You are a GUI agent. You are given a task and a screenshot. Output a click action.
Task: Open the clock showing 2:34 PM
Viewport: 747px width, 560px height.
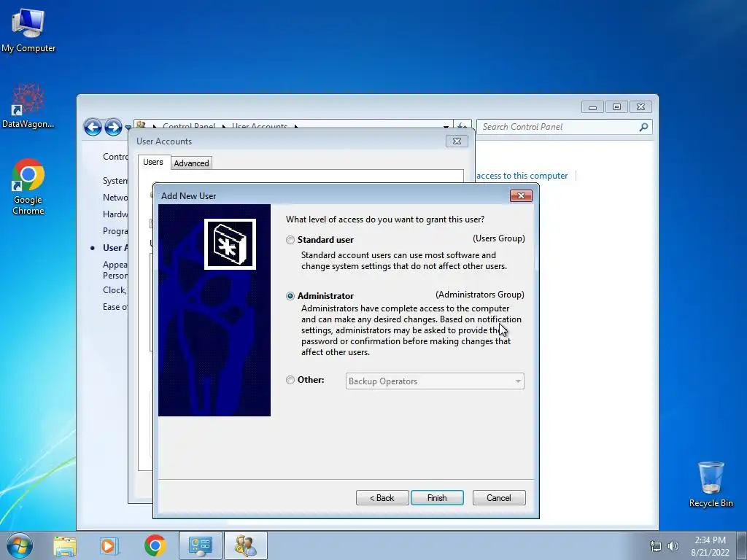click(x=710, y=545)
